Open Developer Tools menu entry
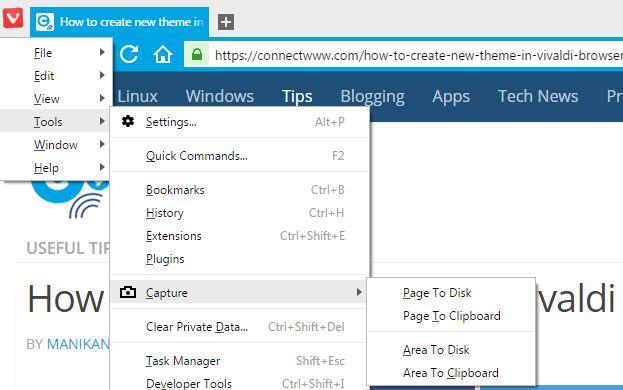This screenshot has width=623, height=390. [239, 383]
